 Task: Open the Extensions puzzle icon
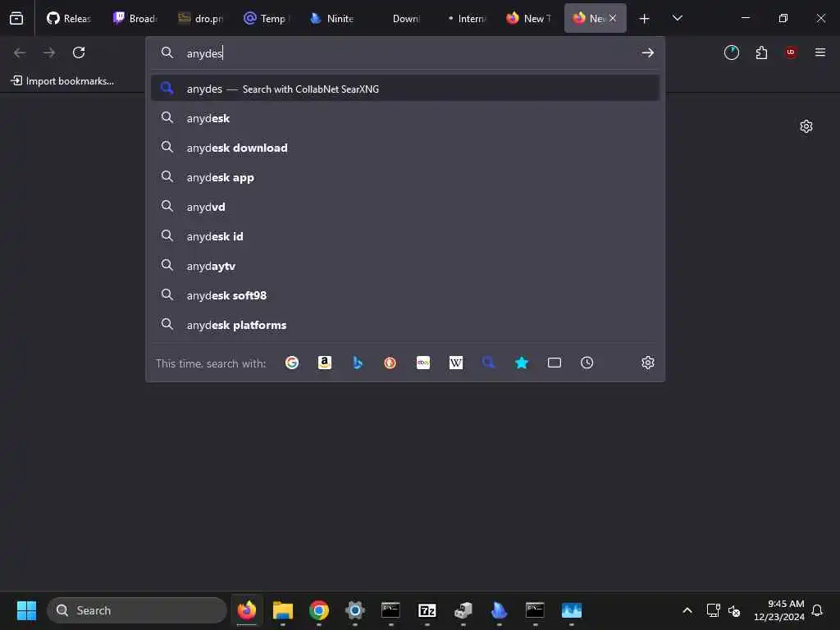761,52
